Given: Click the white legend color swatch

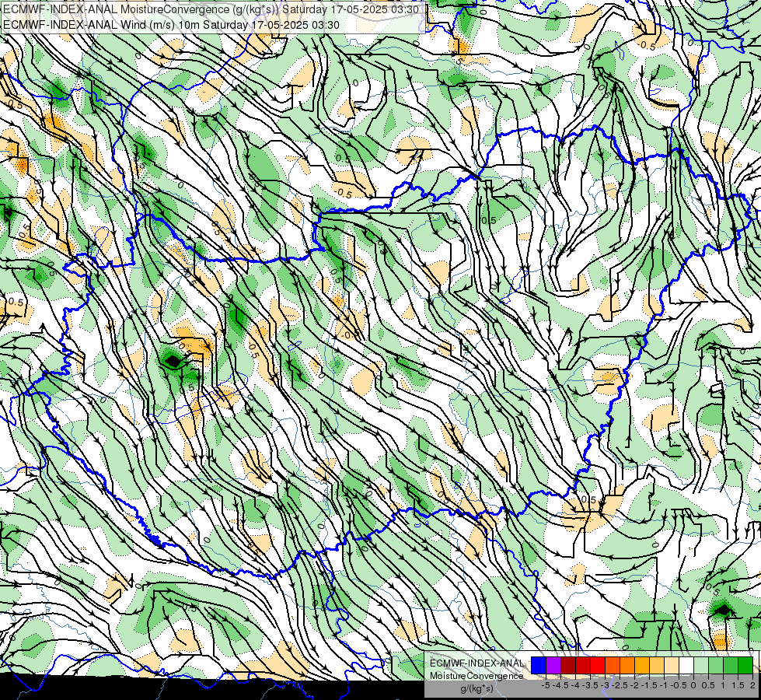Looking at the screenshot, I should coord(686,665).
